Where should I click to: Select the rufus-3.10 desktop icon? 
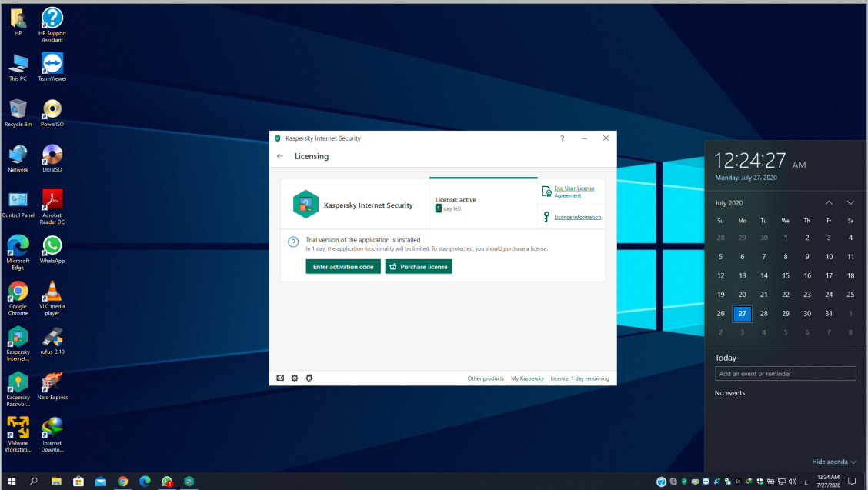pos(52,341)
